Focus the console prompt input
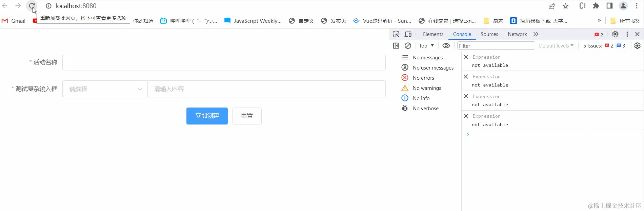 (x=556, y=135)
